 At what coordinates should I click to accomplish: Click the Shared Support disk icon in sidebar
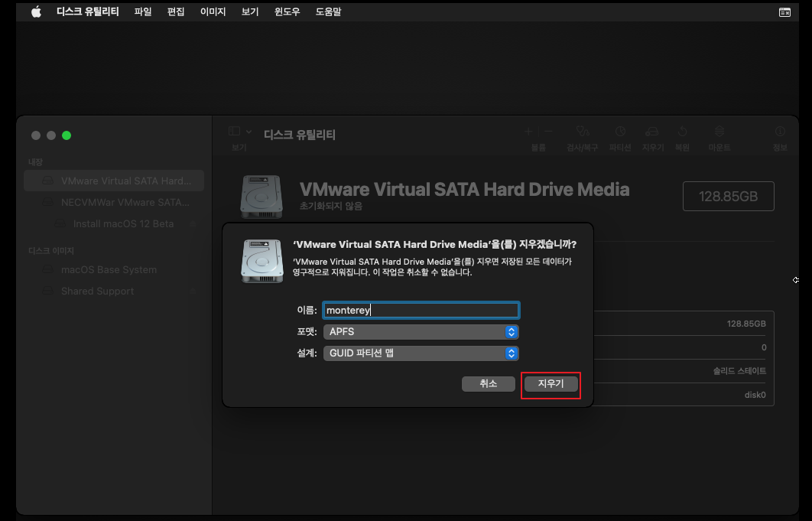pyautogui.click(x=47, y=291)
